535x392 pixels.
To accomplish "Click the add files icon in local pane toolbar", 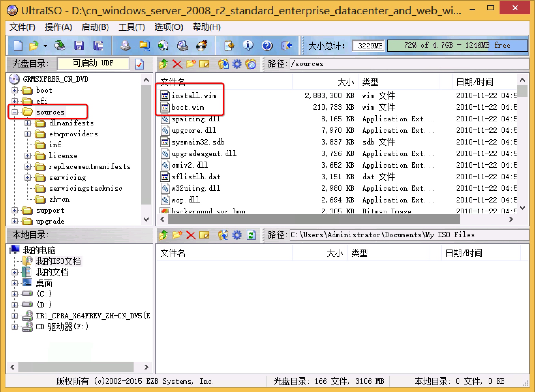I will point(223,235).
